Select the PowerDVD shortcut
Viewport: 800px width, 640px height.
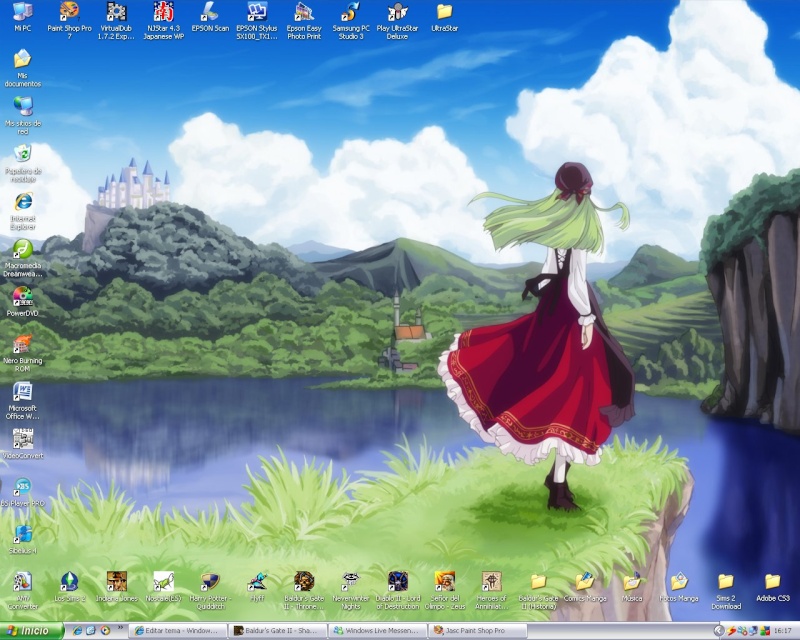[x=22, y=302]
